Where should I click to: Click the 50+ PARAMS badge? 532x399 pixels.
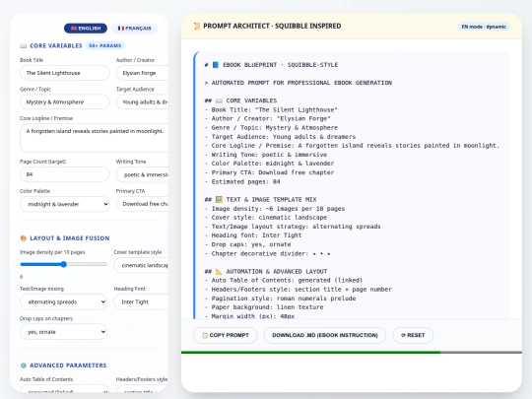(x=105, y=45)
